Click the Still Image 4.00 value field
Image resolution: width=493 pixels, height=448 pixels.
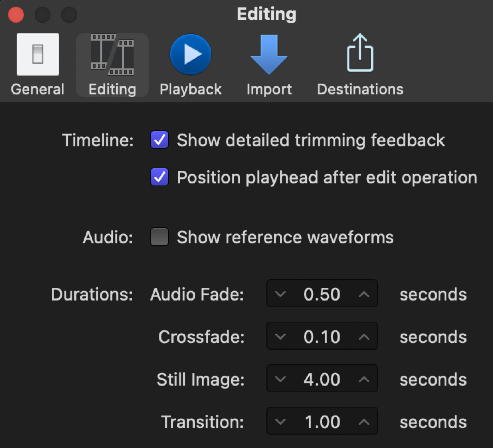click(x=322, y=379)
